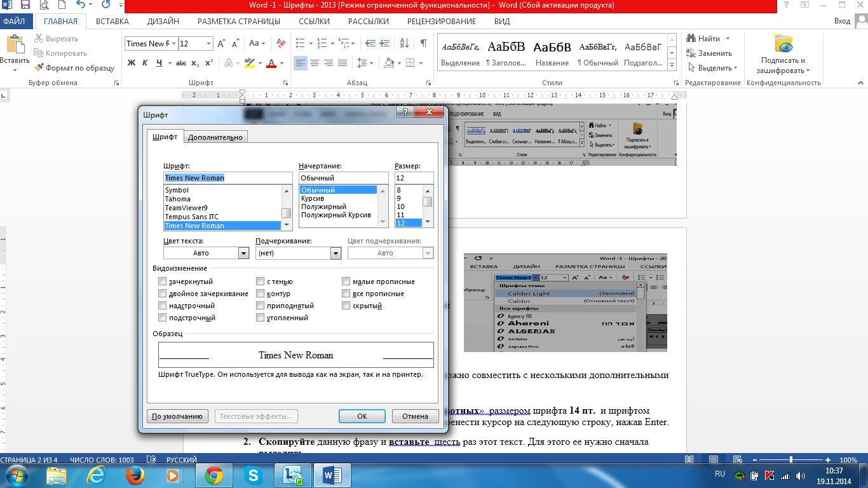868x488 pixels.
Task: Increase font size with large A icon
Action: [221, 43]
